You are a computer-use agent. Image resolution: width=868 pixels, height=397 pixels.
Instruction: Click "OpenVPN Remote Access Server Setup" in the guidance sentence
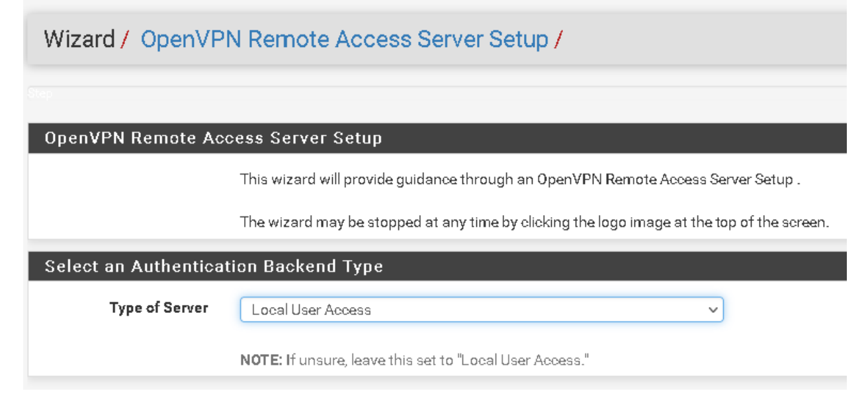click(664, 179)
